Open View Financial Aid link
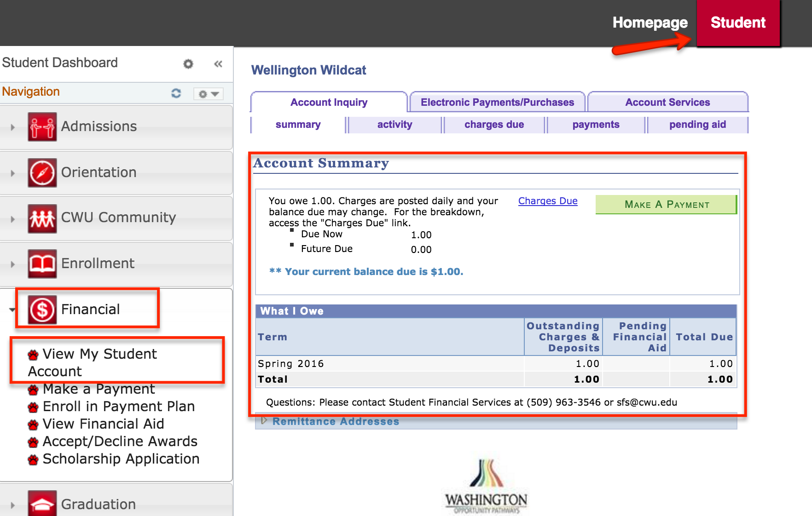 [103, 424]
